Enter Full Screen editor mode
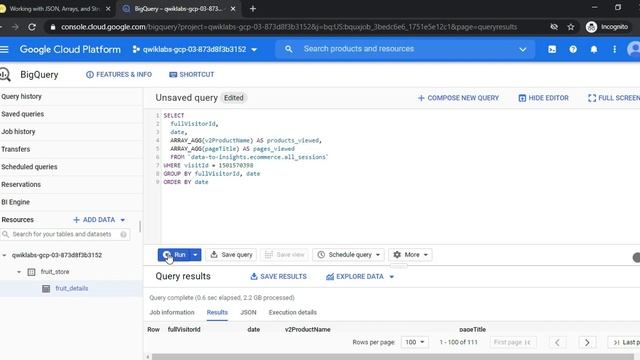The width and height of the screenshot is (640, 360). tap(613, 98)
